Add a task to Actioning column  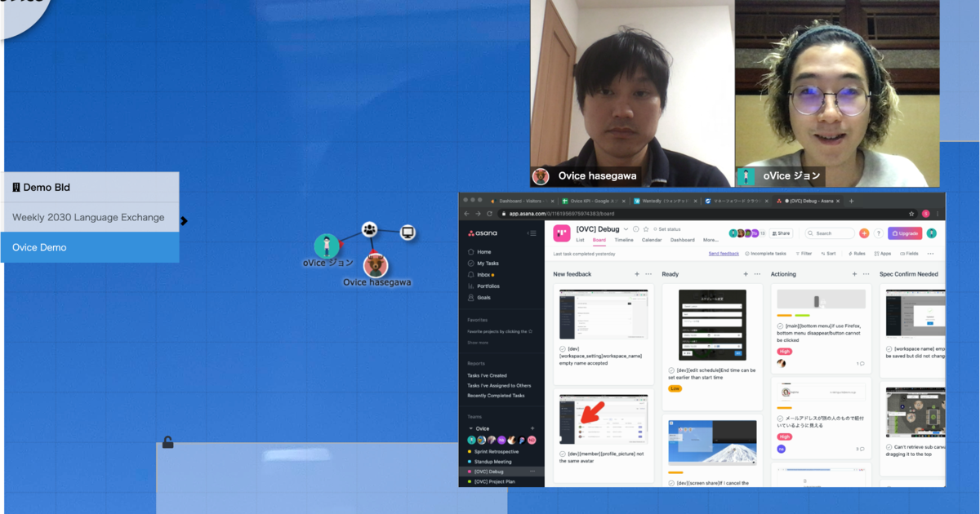point(855,274)
